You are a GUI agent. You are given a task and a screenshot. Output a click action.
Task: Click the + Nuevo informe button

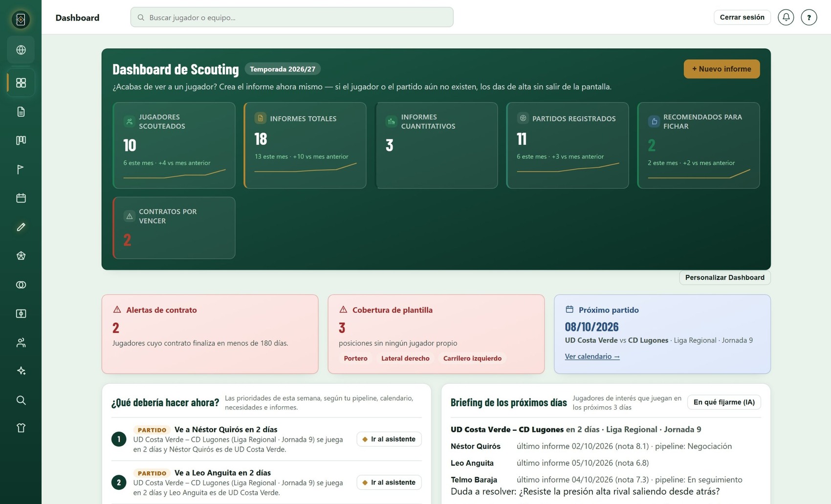point(722,69)
